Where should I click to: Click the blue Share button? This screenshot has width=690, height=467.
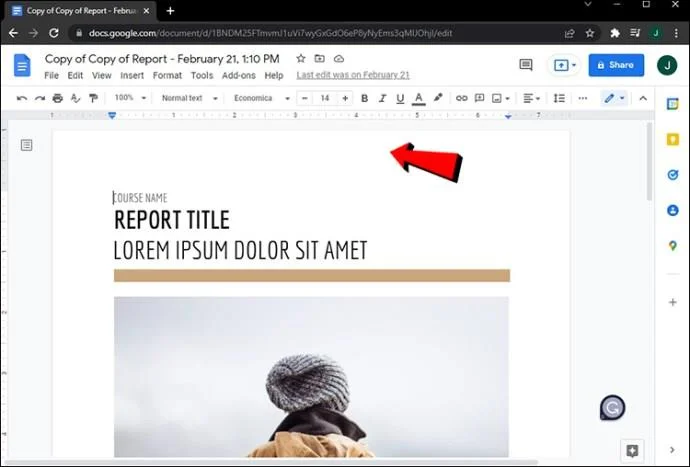(616, 65)
